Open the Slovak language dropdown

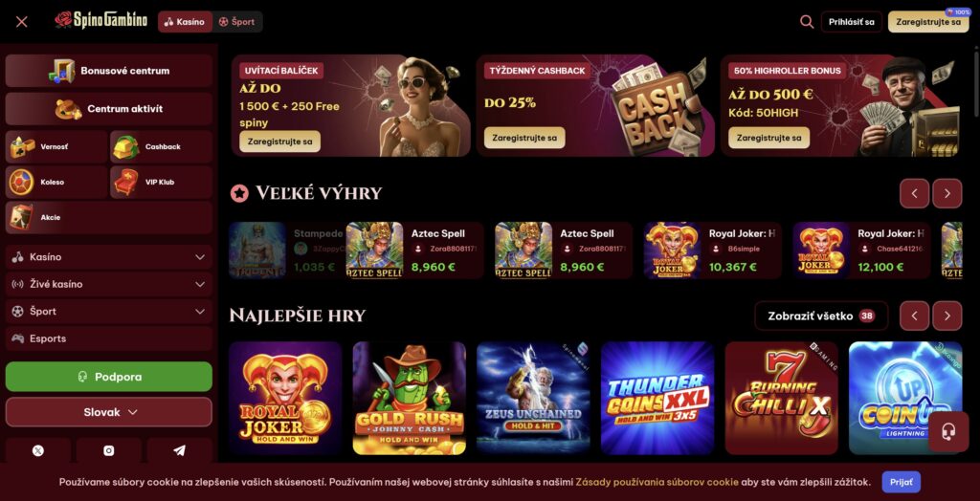(109, 412)
